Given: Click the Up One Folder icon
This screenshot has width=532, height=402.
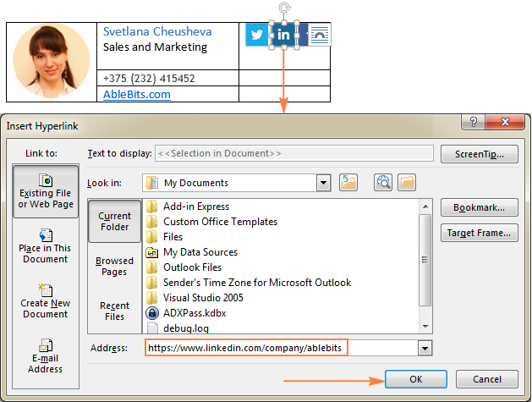Looking at the screenshot, I should click(348, 182).
